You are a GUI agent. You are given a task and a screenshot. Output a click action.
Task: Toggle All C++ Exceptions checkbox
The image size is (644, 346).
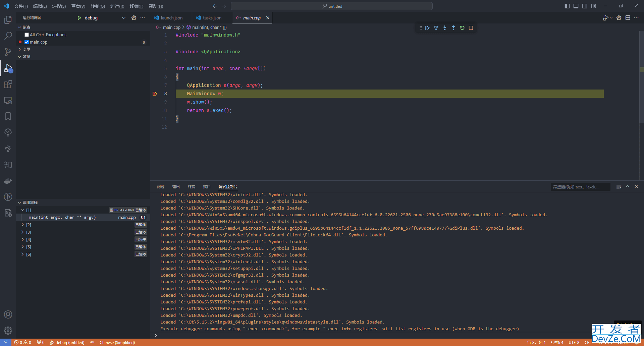click(x=26, y=35)
